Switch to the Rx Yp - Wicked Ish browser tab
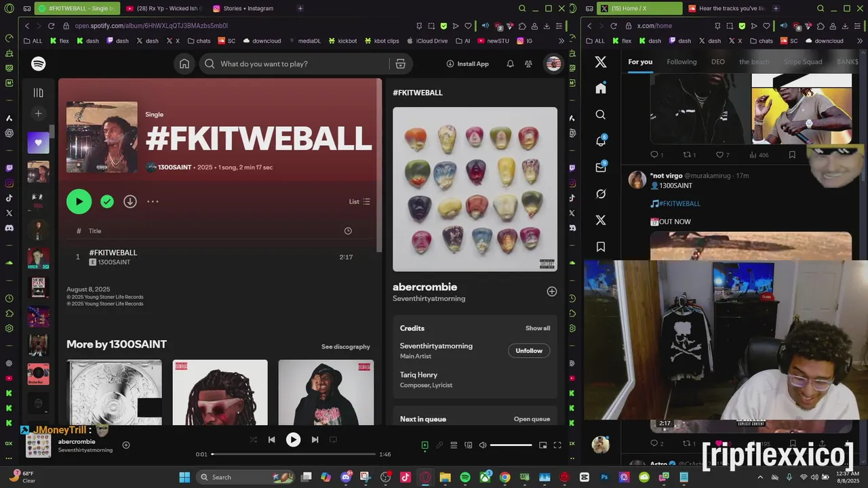Image resolution: width=868 pixels, height=488 pixels. point(163,8)
